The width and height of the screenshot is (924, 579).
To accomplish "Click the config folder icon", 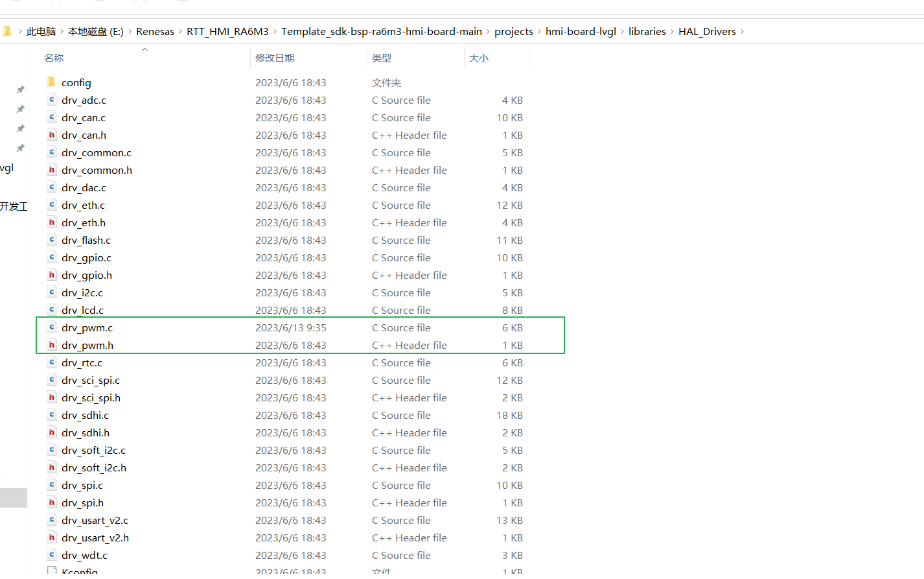I will [51, 82].
